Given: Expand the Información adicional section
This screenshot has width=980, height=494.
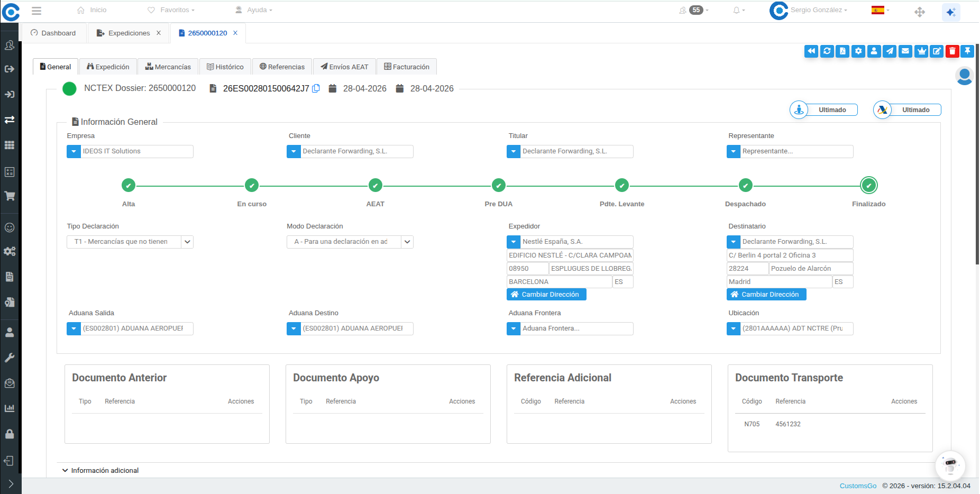Looking at the screenshot, I should pyautogui.click(x=100, y=470).
